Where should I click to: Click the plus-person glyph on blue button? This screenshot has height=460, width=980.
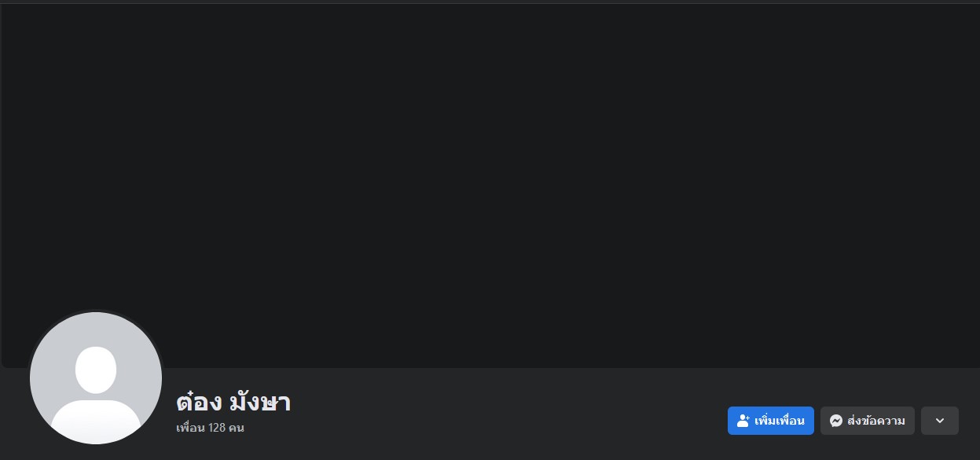tap(743, 421)
